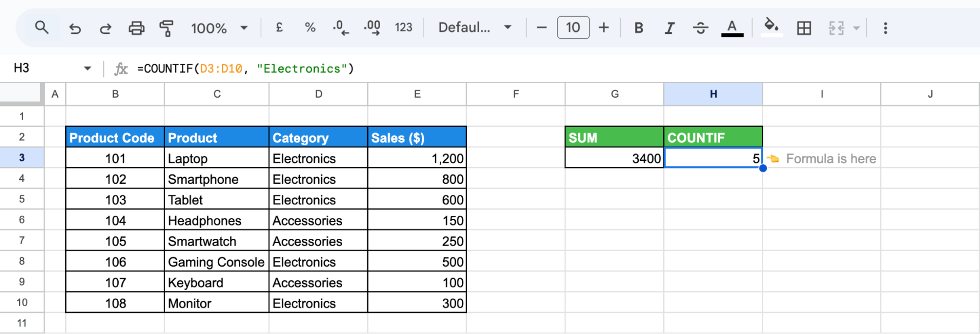Click the Gaming Console cell
Image resolution: width=980 pixels, height=334 pixels.
click(x=217, y=262)
